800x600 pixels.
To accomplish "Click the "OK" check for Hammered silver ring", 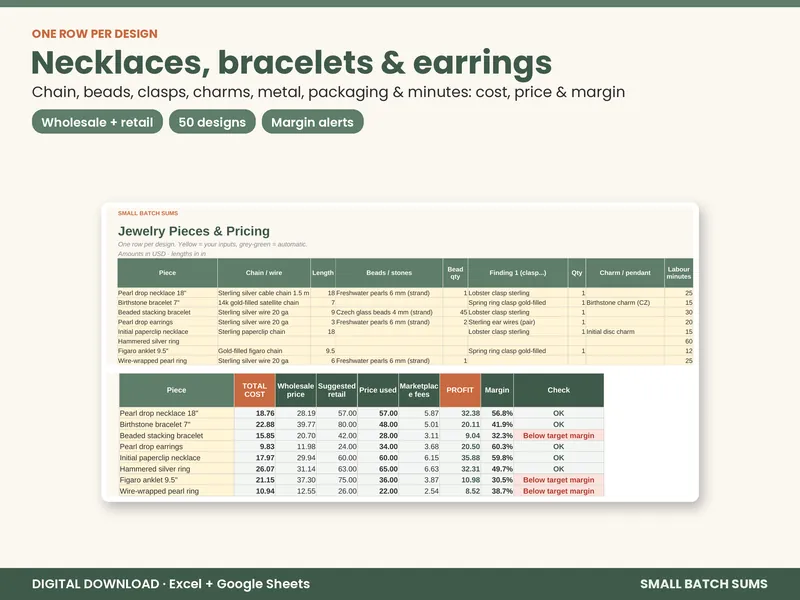I will coord(559,469).
